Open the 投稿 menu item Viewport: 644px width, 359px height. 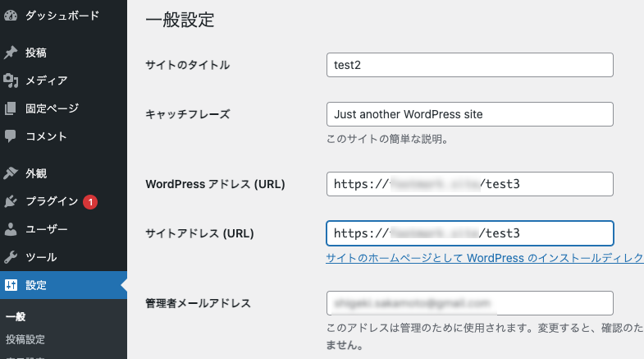tap(36, 53)
